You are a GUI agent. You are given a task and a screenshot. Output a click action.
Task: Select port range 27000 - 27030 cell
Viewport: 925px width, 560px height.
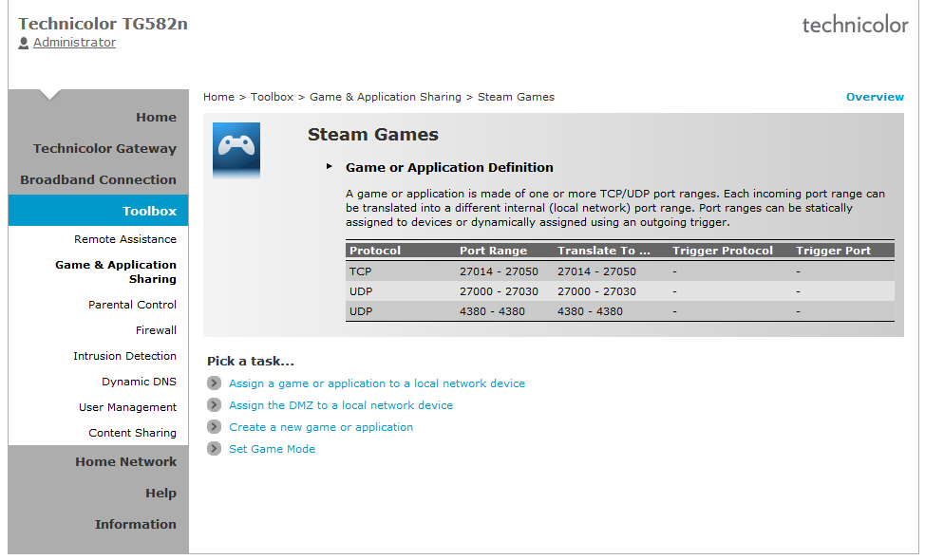500,291
